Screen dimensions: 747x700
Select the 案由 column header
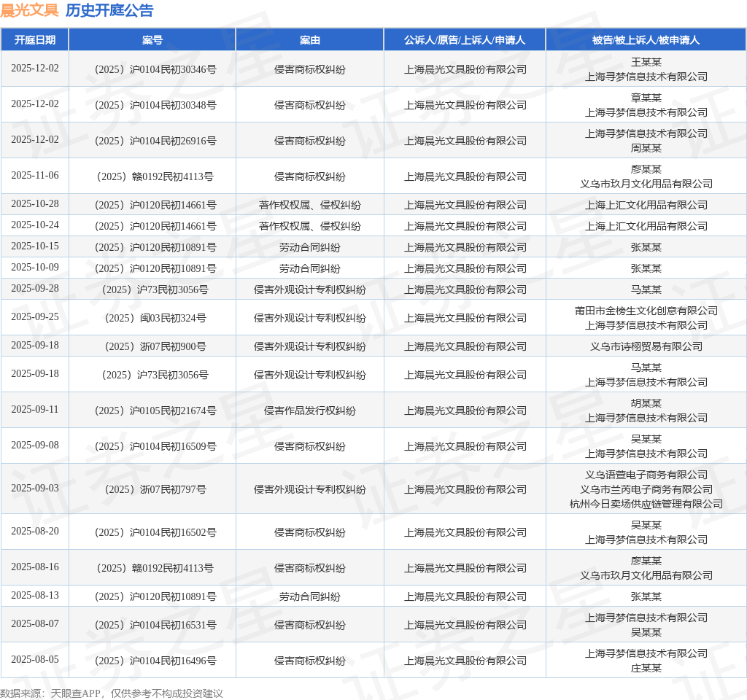click(x=309, y=40)
